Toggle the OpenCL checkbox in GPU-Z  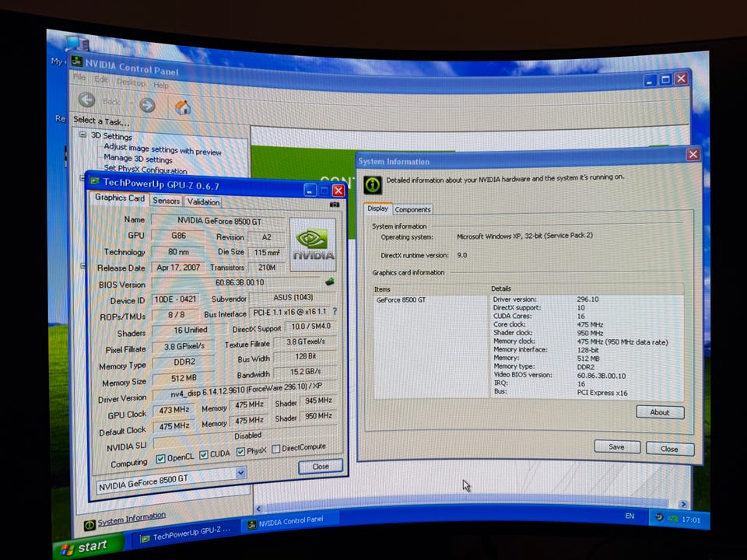coord(160,459)
